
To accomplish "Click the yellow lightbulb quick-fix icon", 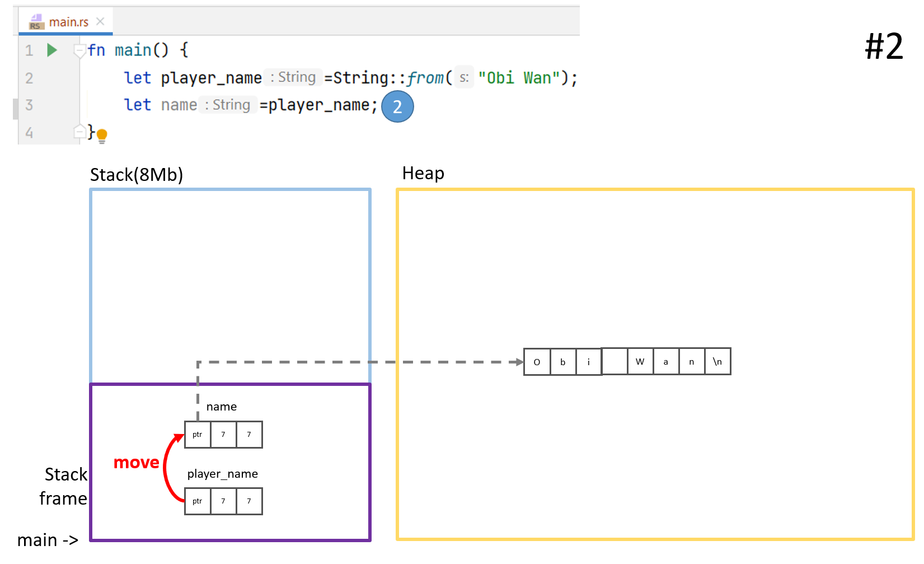I will tap(102, 136).
